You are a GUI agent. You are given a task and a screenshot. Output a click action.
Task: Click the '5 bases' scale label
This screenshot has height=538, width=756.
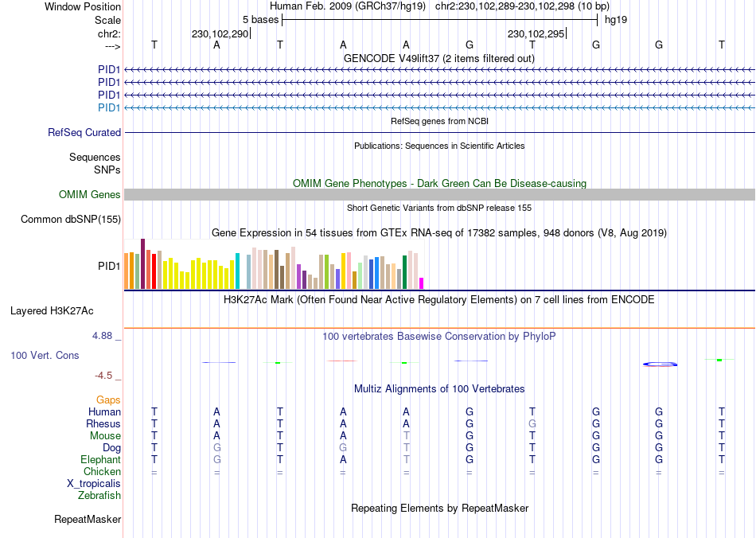pyautogui.click(x=260, y=20)
